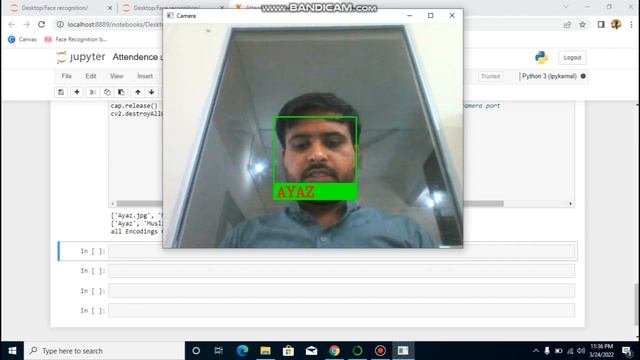
Task: Click the code cell horizontal scrollbar right arrow
Action: 570,203
